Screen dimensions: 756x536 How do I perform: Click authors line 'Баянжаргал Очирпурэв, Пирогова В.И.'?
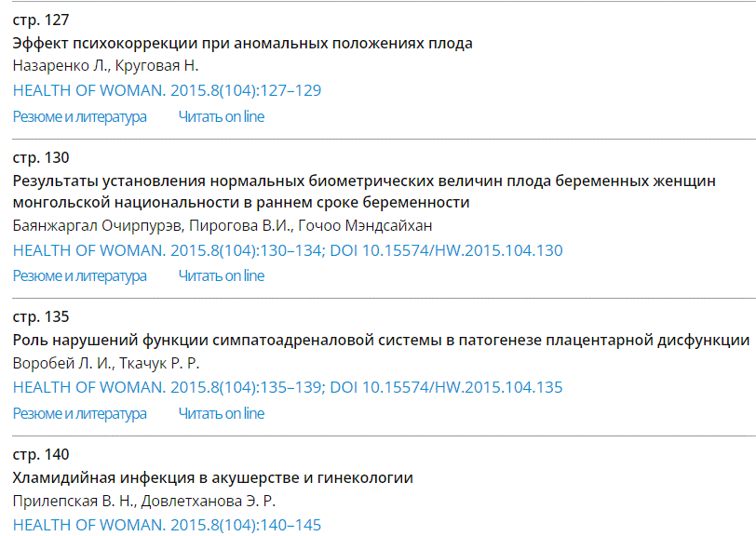pos(223,225)
